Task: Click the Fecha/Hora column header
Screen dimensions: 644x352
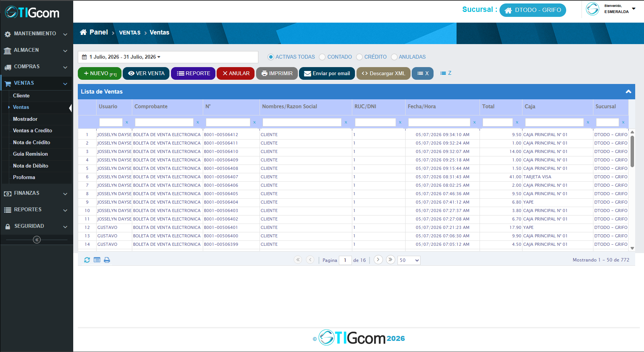Action: (x=442, y=107)
